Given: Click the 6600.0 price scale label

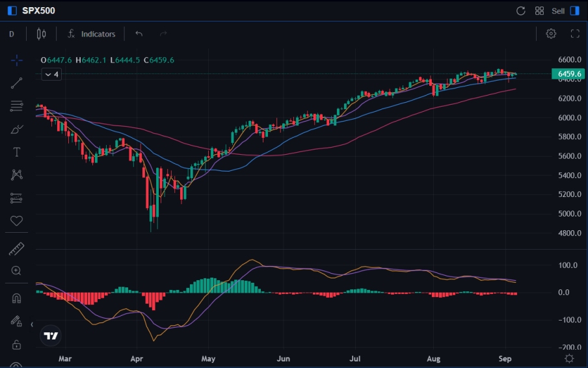Looking at the screenshot, I should 569,60.
